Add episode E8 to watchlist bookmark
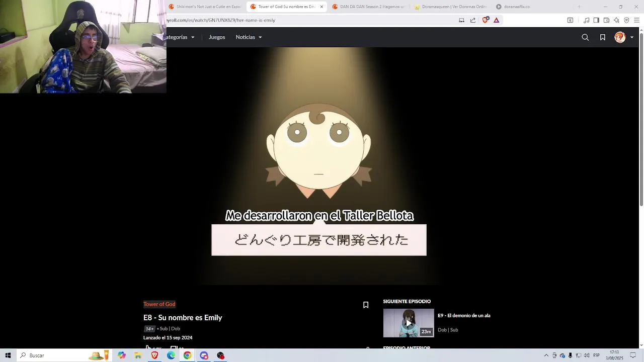Screen dimensions: 644x362 pyautogui.click(x=366, y=305)
